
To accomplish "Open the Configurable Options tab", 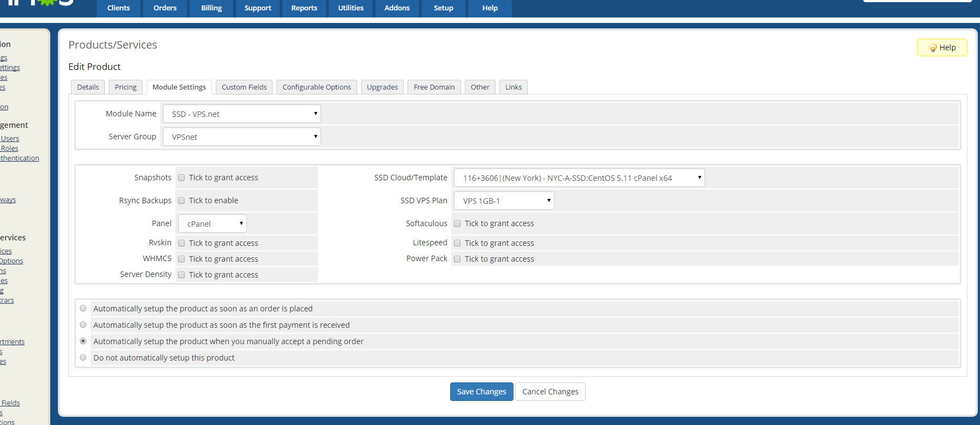I will click(x=317, y=87).
